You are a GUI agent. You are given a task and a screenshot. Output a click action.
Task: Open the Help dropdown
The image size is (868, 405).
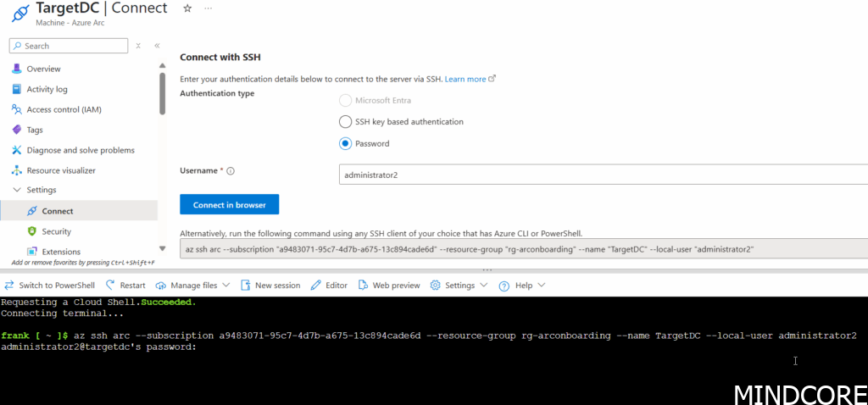click(x=522, y=286)
